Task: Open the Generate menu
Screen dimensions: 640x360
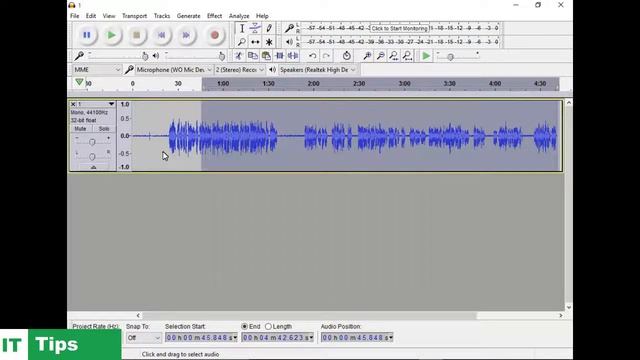Action: 189,16
